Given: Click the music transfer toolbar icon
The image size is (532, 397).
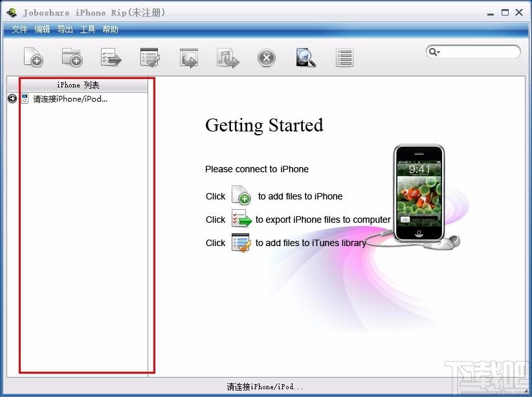Looking at the screenshot, I should pyautogui.click(x=228, y=58).
